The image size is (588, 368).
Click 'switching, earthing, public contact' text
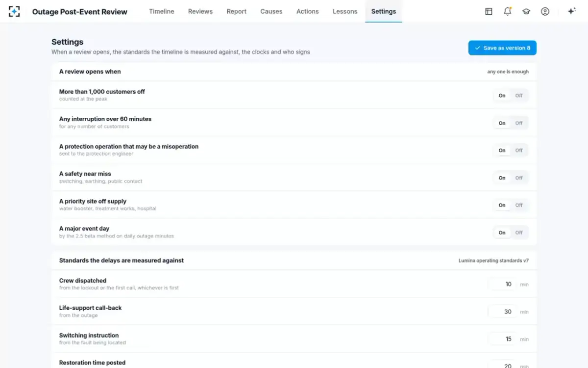click(101, 181)
